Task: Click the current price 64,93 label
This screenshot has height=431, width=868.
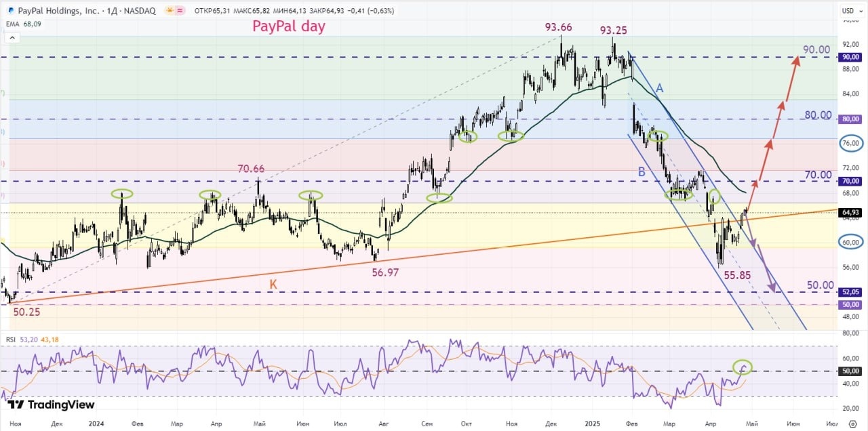Action: click(x=850, y=213)
